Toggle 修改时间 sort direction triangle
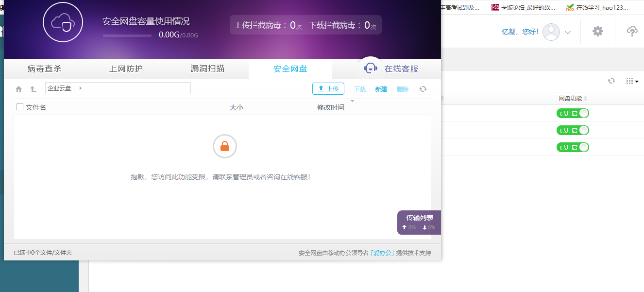The height and width of the screenshot is (292, 644). coord(352,102)
